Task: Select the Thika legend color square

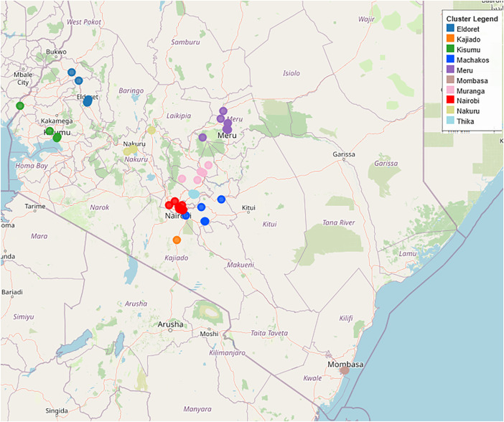Action: pyautogui.click(x=450, y=121)
